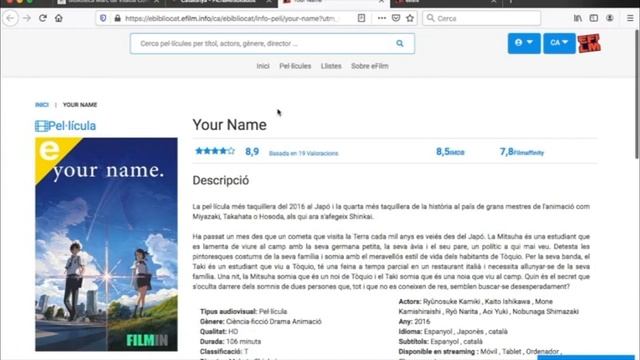
Task: Click the eFilm logo at top right
Action: pyautogui.click(x=589, y=43)
